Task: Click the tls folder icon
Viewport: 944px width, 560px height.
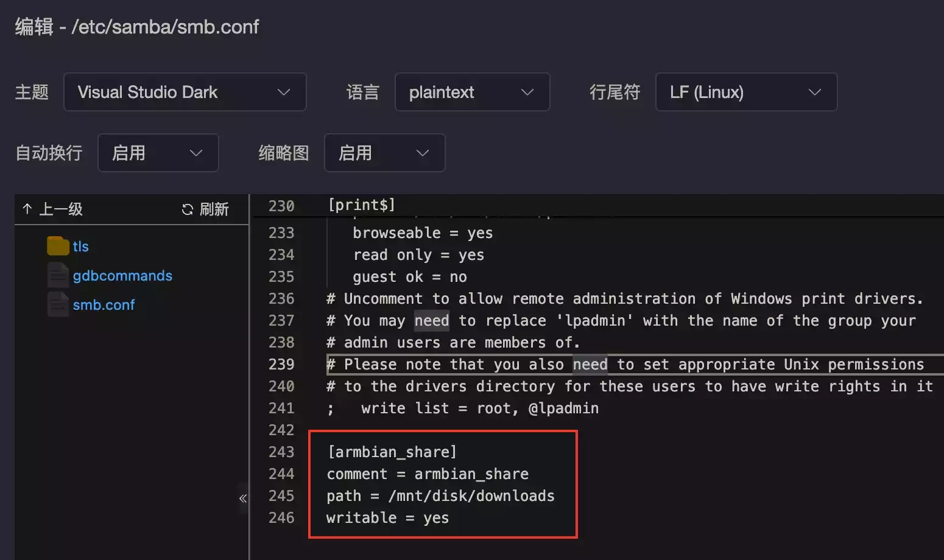Action: click(x=58, y=246)
